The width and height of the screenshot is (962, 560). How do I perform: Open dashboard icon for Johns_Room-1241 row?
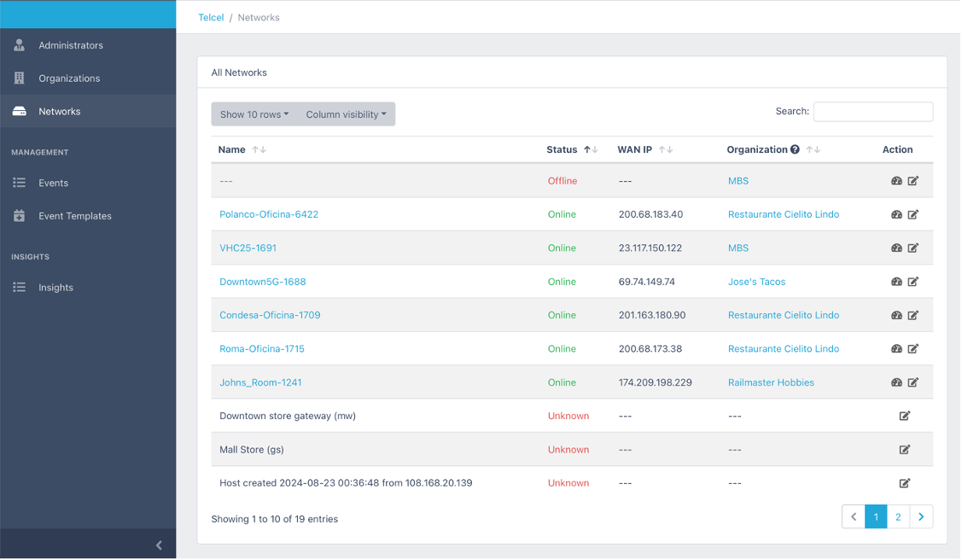tap(896, 382)
